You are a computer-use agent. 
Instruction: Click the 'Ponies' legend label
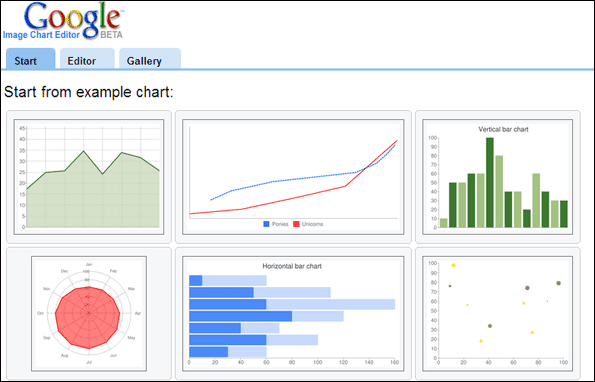pos(280,224)
